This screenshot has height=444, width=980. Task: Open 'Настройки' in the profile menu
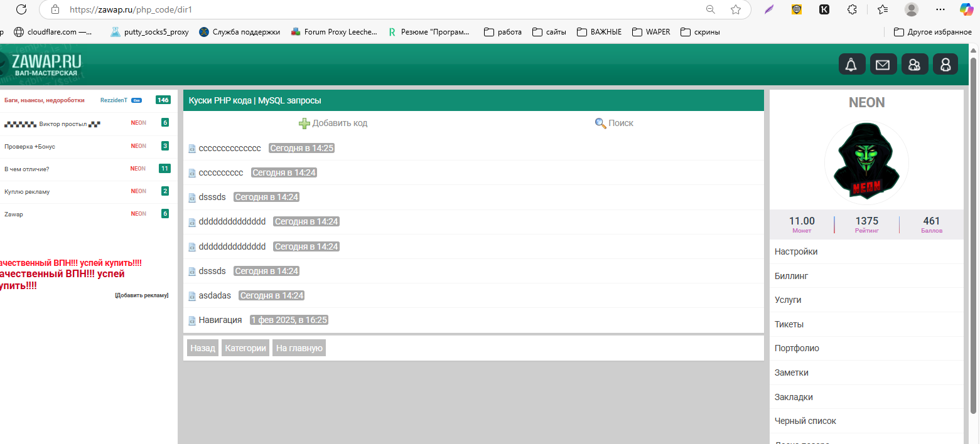pos(796,251)
